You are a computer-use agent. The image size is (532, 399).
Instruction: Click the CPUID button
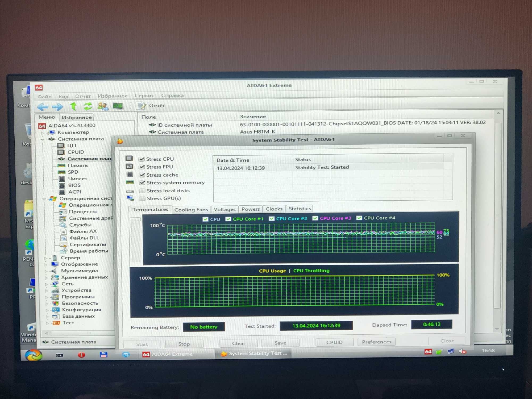coord(334,342)
